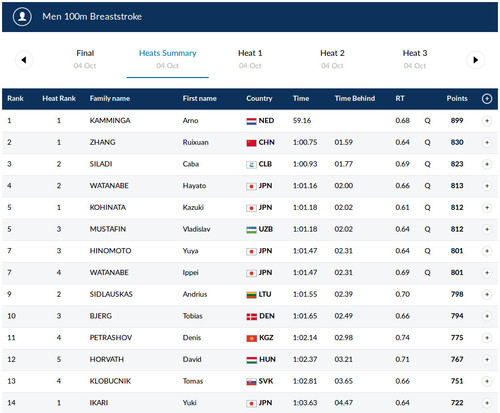The height and width of the screenshot is (413, 500).
Task: Click the swimmer profile icon in the header
Action: tap(22, 16)
